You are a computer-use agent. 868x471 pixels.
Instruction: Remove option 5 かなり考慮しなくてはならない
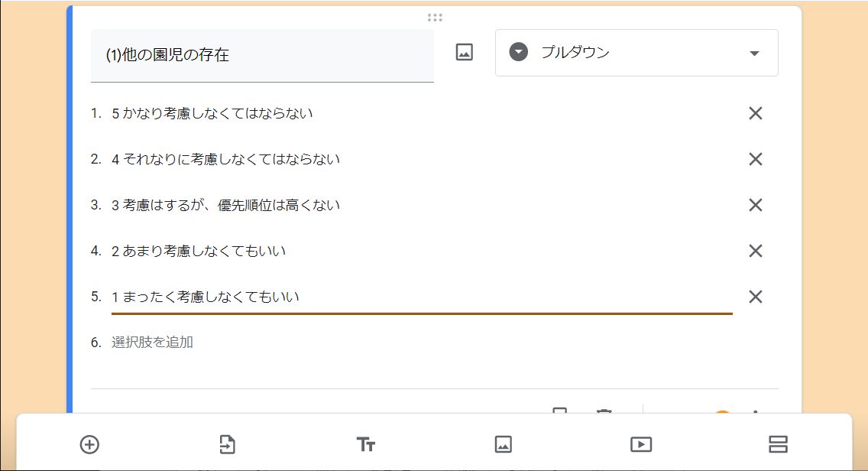755,113
